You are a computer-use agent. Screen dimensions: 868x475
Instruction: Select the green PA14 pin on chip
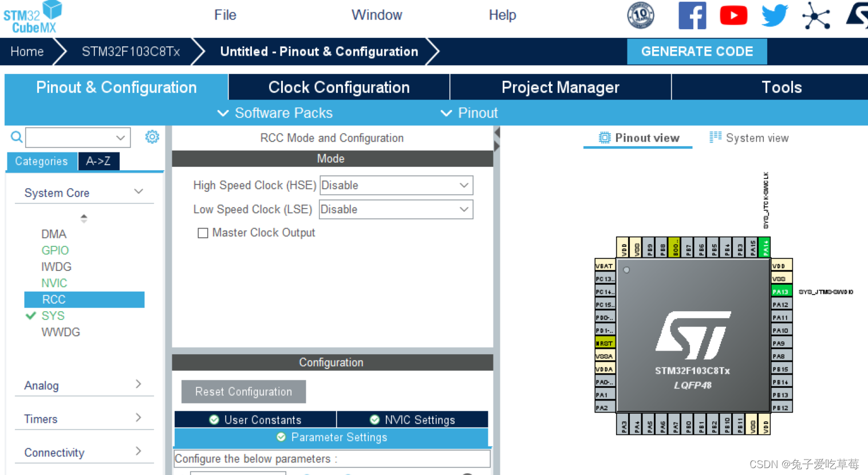coord(765,247)
